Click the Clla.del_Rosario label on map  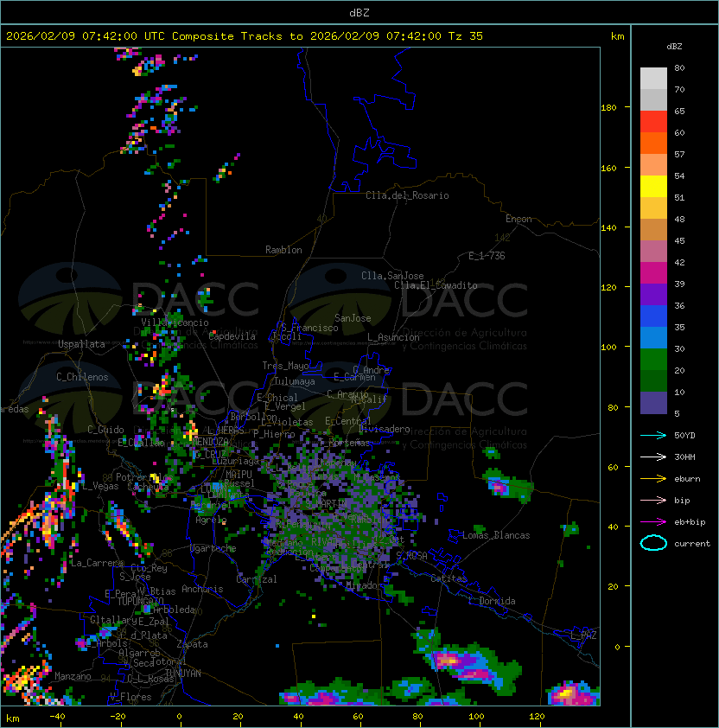[406, 195]
